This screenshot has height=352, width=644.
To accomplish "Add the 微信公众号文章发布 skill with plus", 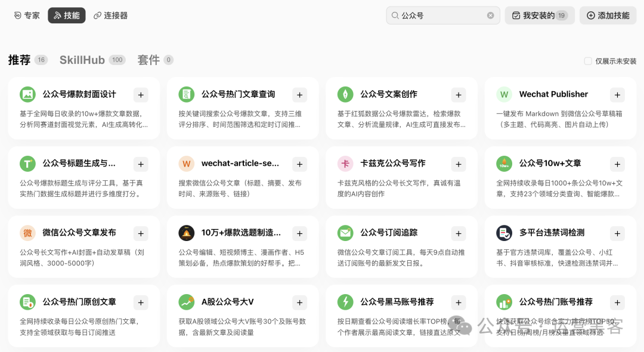I will click(141, 233).
